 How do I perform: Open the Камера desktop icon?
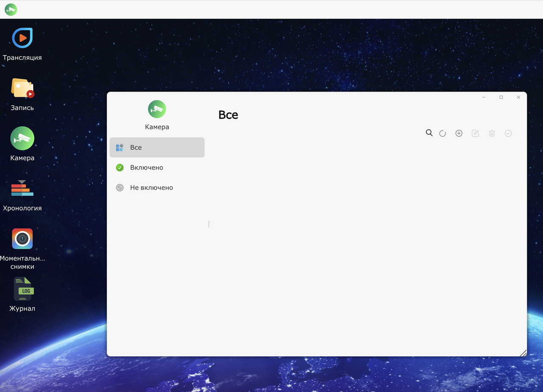tap(22, 138)
